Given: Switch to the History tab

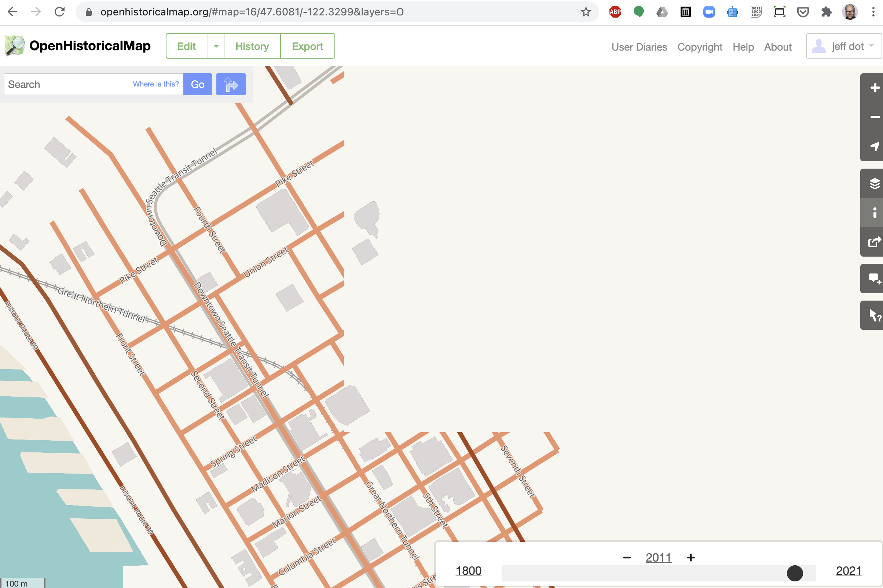Looking at the screenshot, I should pyautogui.click(x=252, y=46).
